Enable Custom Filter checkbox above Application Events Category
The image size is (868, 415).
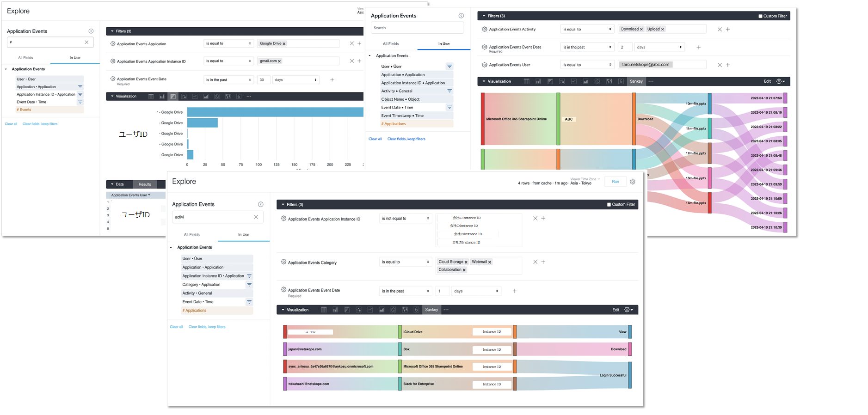(x=609, y=204)
